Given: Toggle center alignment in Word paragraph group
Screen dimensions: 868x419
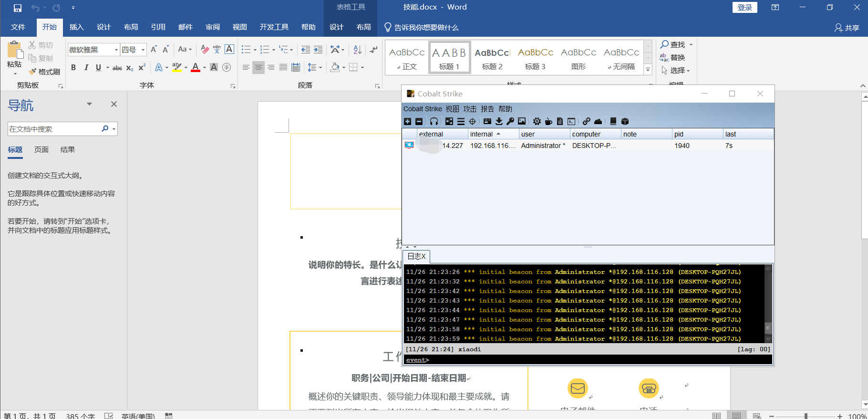Looking at the screenshot, I should click(x=258, y=68).
